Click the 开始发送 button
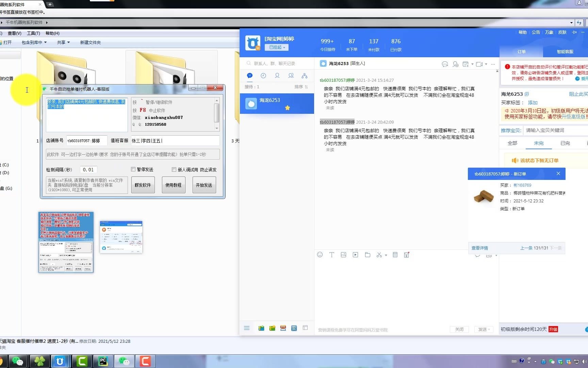 [204, 185]
